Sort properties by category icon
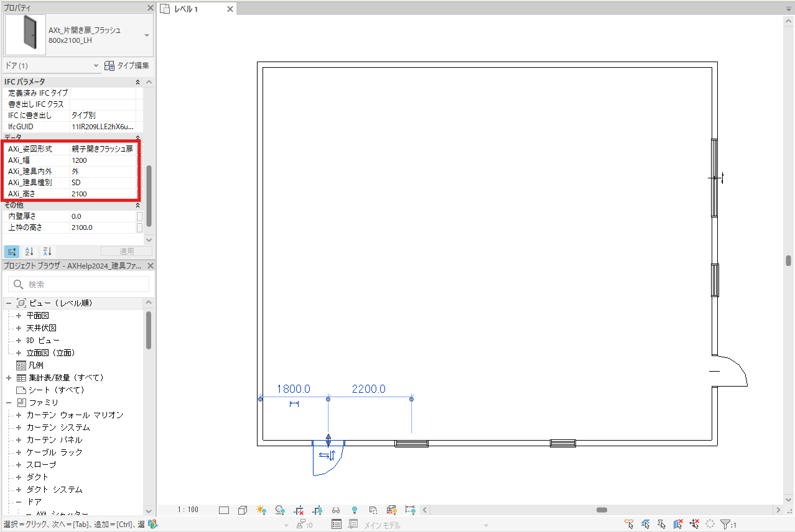Viewport: 795px width, 532px height. (x=12, y=251)
